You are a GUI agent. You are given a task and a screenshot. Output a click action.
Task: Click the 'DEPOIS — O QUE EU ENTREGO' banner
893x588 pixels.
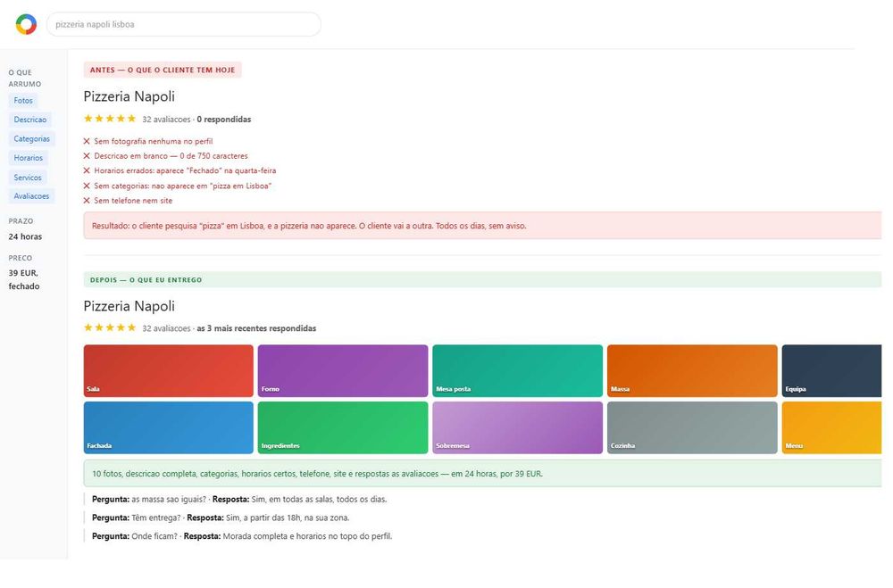point(482,280)
